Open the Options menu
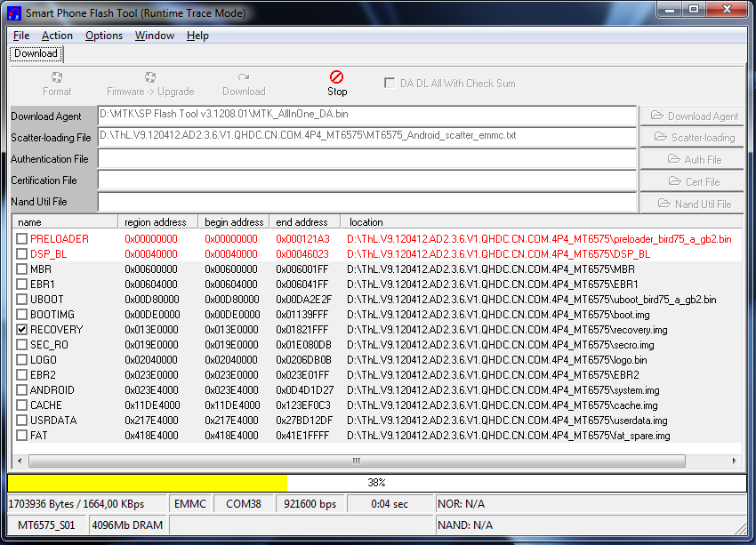The width and height of the screenshot is (756, 545). coord(104,36)
